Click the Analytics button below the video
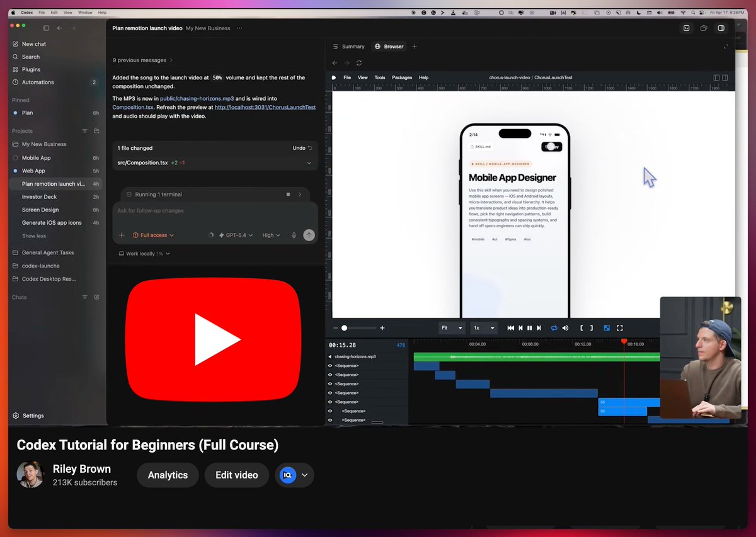Image resolution: width=756 pixels, height=537 pixels. 168,475
